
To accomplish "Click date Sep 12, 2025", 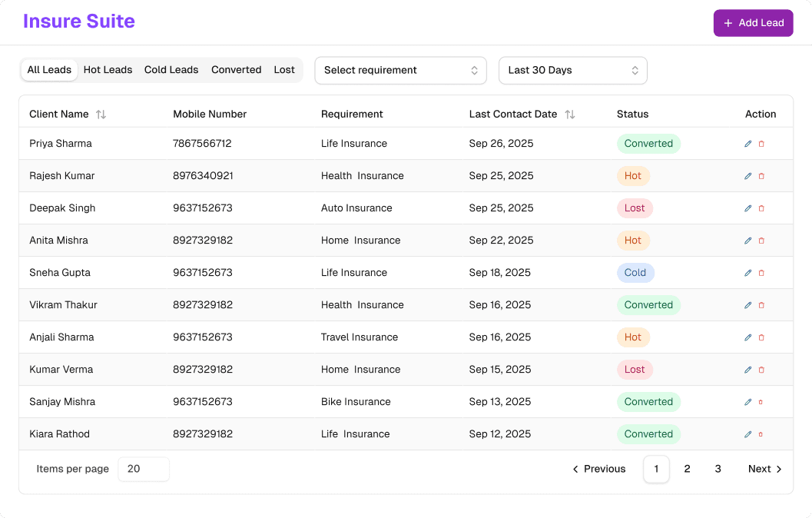I will click(500, 434).
